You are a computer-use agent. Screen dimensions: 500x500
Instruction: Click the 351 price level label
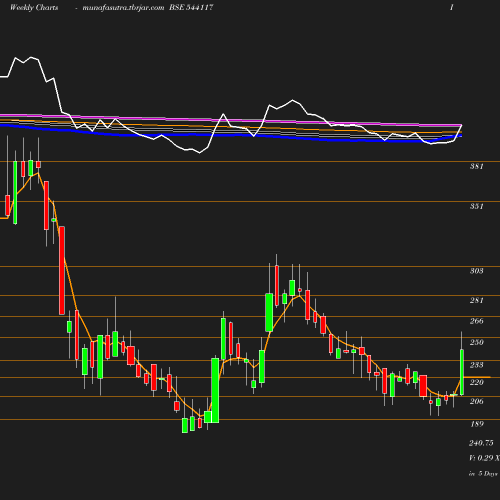477,206
